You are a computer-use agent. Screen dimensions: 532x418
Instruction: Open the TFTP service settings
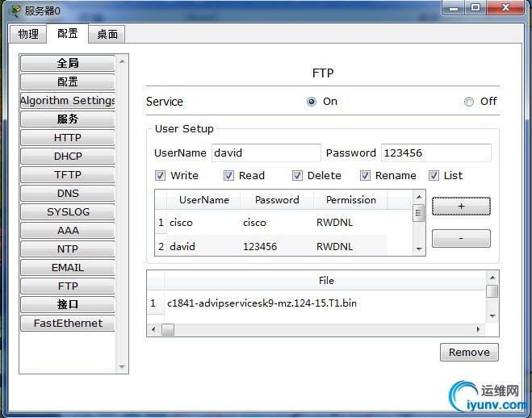(x=68, y=174)
